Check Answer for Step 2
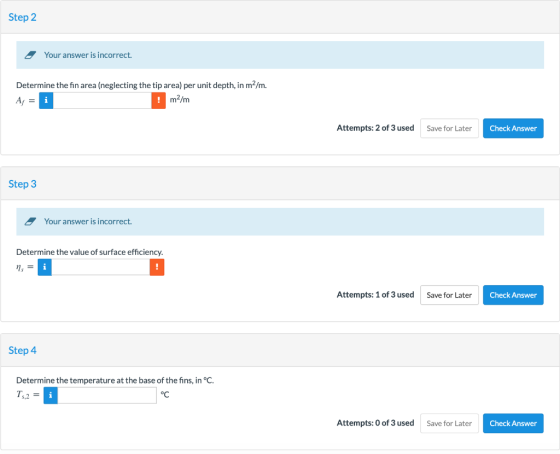The height and width of the screenshot is (454, 560). click(513, 128)
